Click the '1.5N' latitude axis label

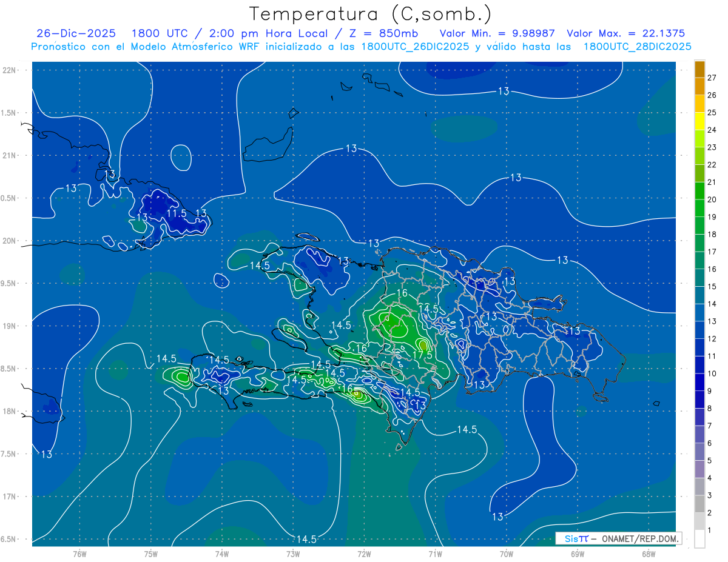[x=9, y=113]
